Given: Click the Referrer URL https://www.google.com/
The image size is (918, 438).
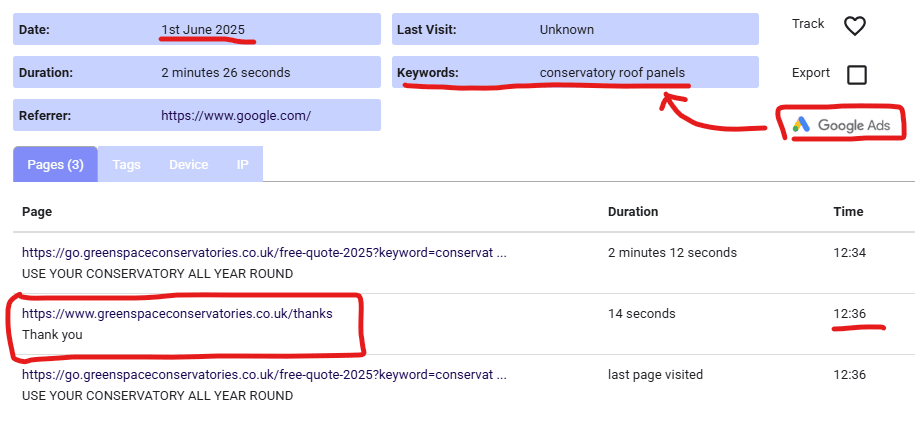Looking at the screenshot, I should coord(236,115).
